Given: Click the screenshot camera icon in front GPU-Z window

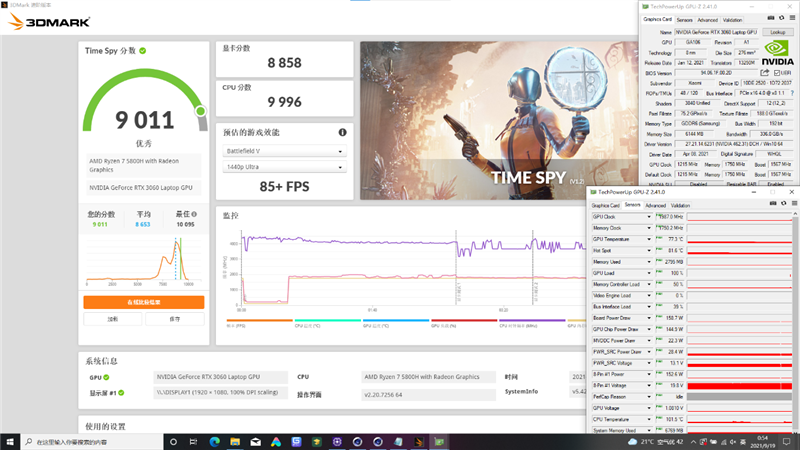Looking at the screenshot, I should 773,203.
